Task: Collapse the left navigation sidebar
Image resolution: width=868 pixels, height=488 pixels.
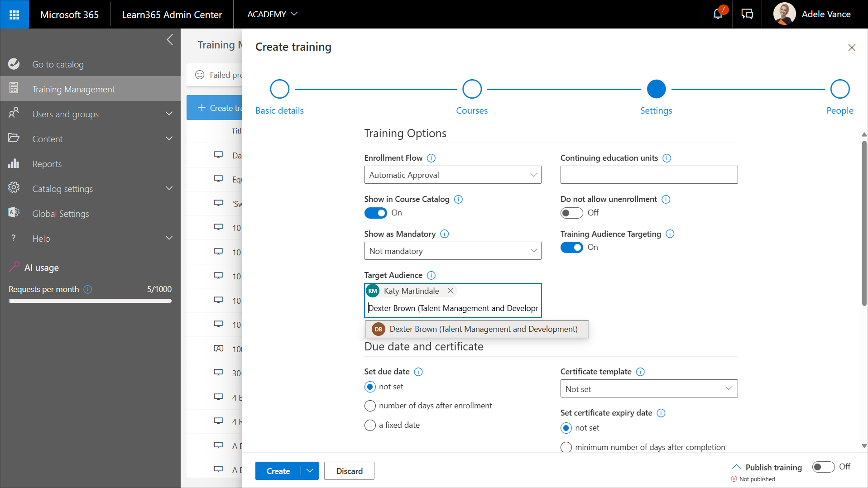Action: pos(170,40)
